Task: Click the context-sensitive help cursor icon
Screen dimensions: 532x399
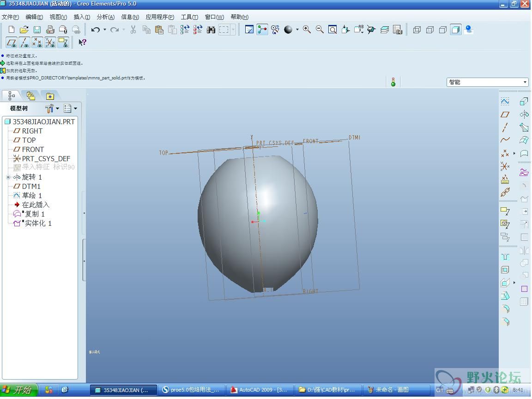Action: point(82,42)
